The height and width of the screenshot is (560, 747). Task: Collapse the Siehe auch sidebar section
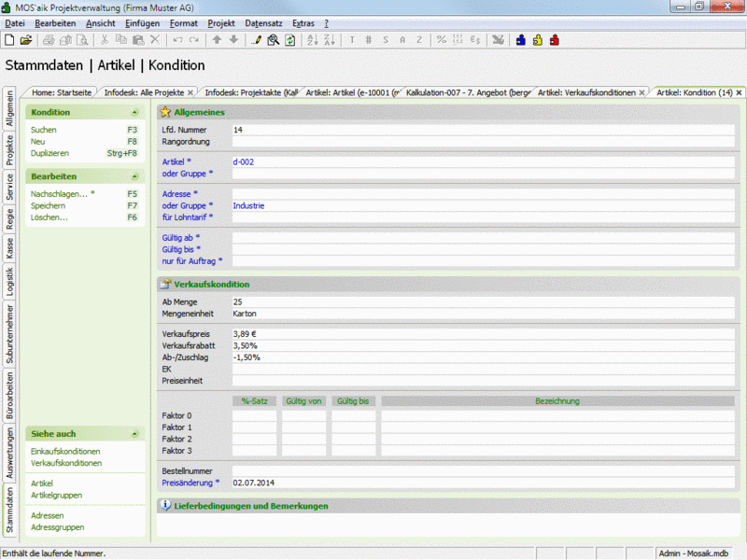pyautogui.click(x=134, y=434)
